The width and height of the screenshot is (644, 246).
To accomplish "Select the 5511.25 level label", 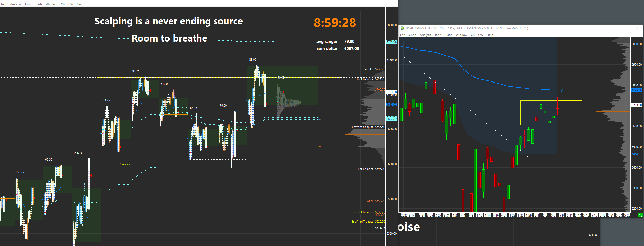I will [x=380, y=228].
